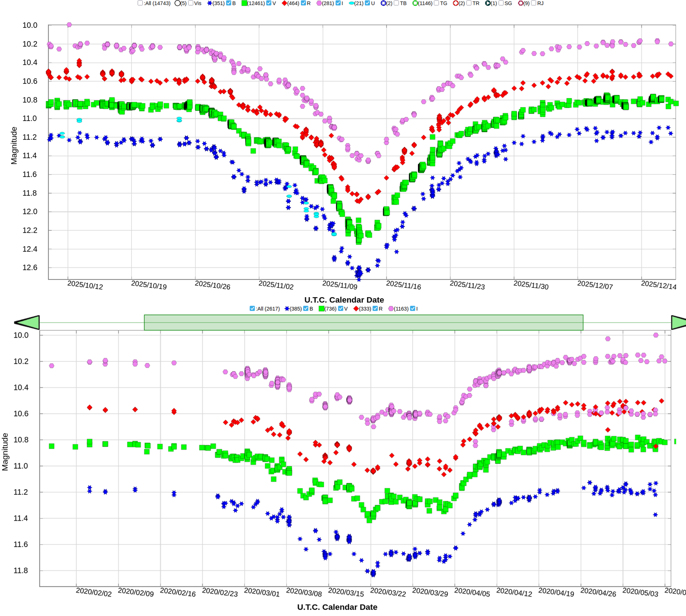The image size is (686, 616).
Task: Disable B band in bottom chart legend
Action: 306,309
